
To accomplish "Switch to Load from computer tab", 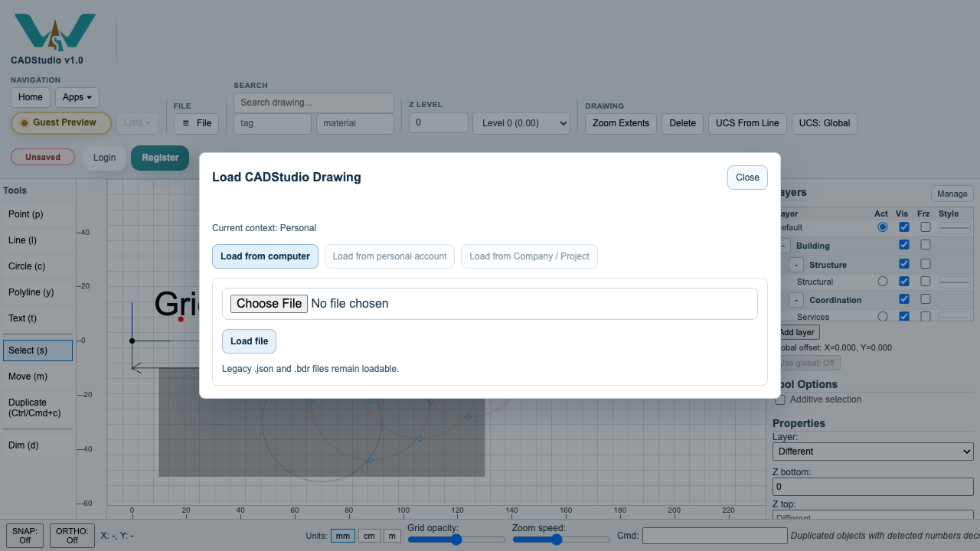I will (265, 256).
